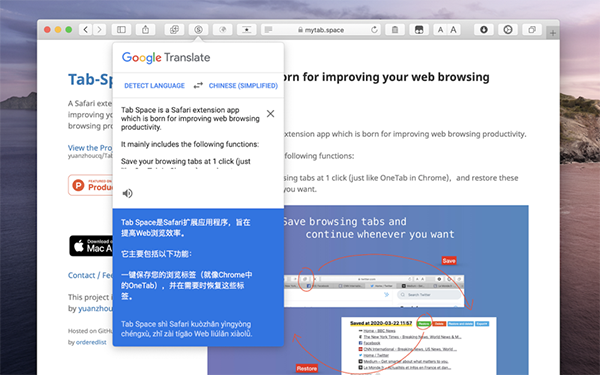
Task: Open the orderedlist theme link
Action: [91, 342]
